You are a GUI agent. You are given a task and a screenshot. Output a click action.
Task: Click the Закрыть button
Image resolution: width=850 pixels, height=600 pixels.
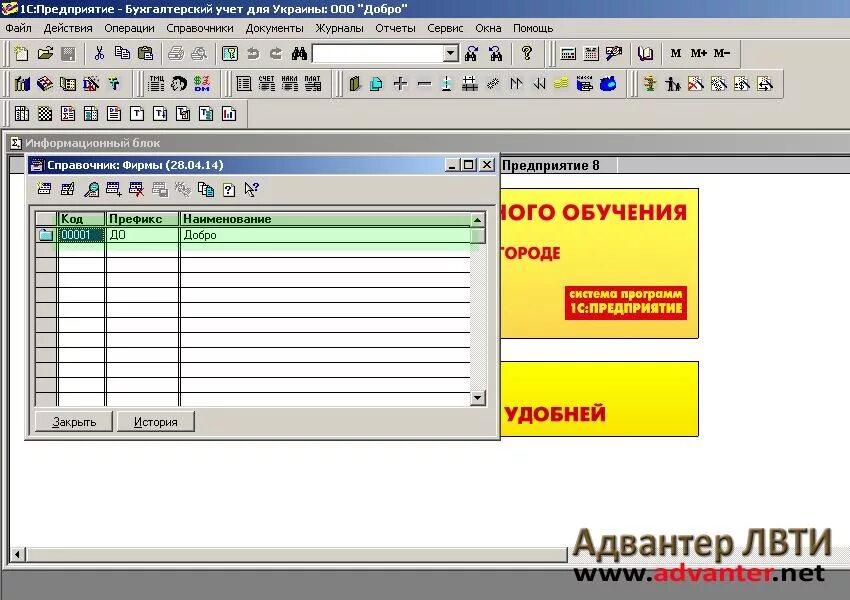click(74, 422)
